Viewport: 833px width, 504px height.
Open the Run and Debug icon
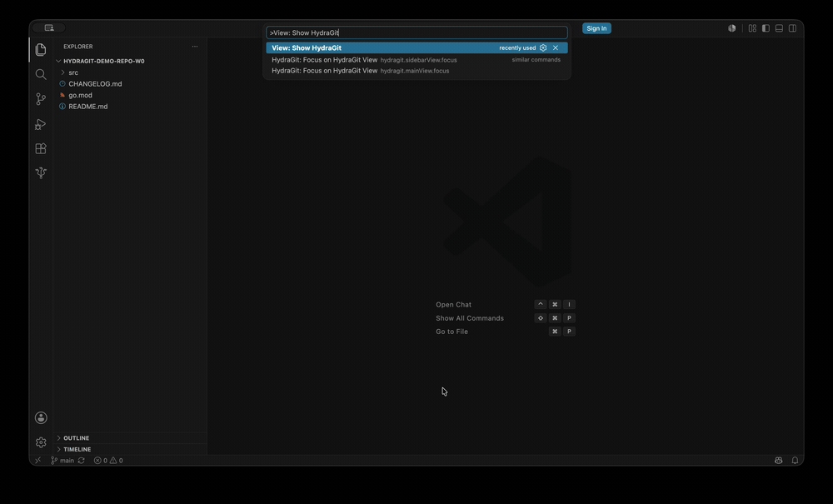(41, 124)
